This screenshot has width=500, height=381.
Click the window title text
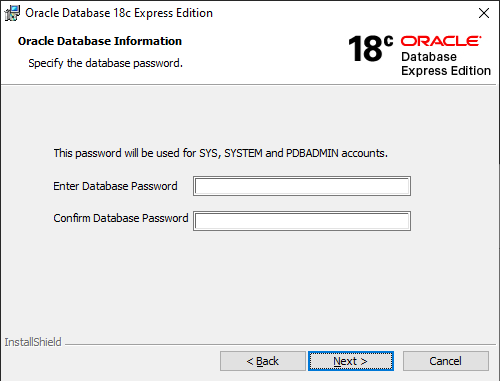119,13
